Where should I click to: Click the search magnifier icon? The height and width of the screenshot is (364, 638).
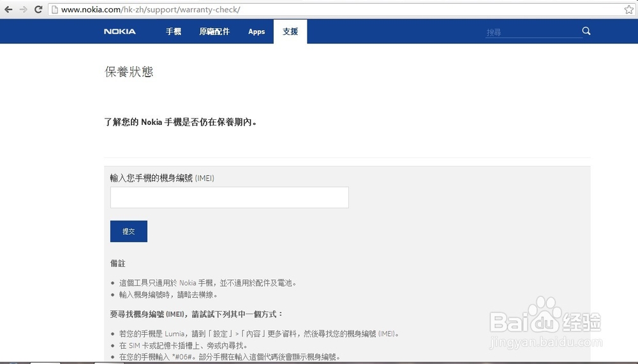(x=586, y=31)
